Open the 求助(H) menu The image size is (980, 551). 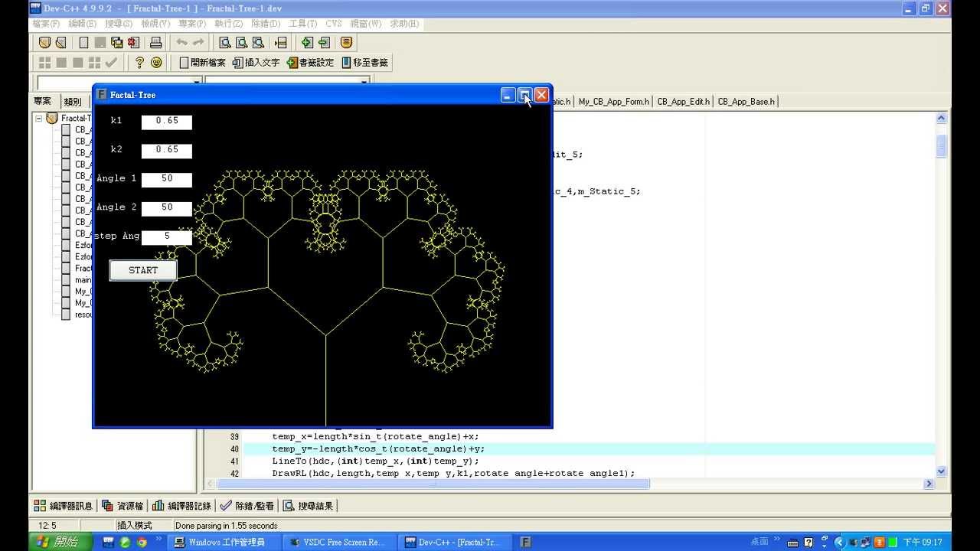coord(404,24)
